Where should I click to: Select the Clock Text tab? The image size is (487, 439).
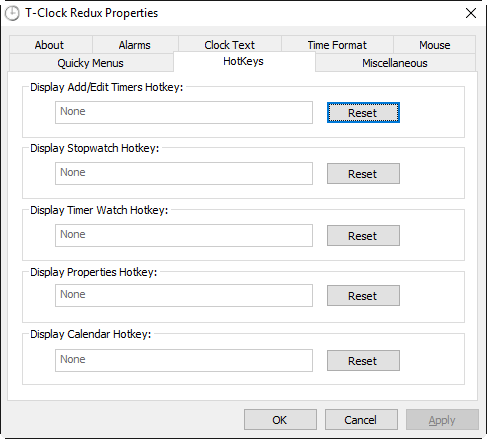coord(229,45)
